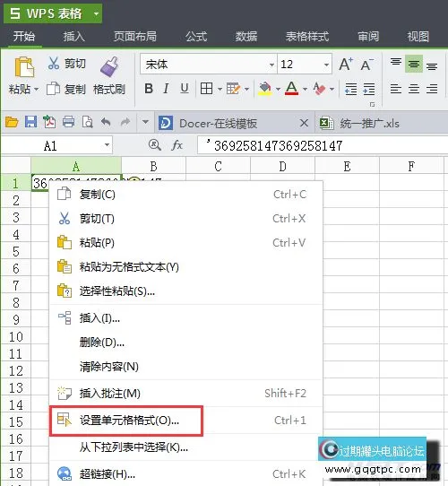This screenshot has width=448, height=486.
Task: Select the Format Painter (格式刷) brush
Action: [x=109, y=66]
